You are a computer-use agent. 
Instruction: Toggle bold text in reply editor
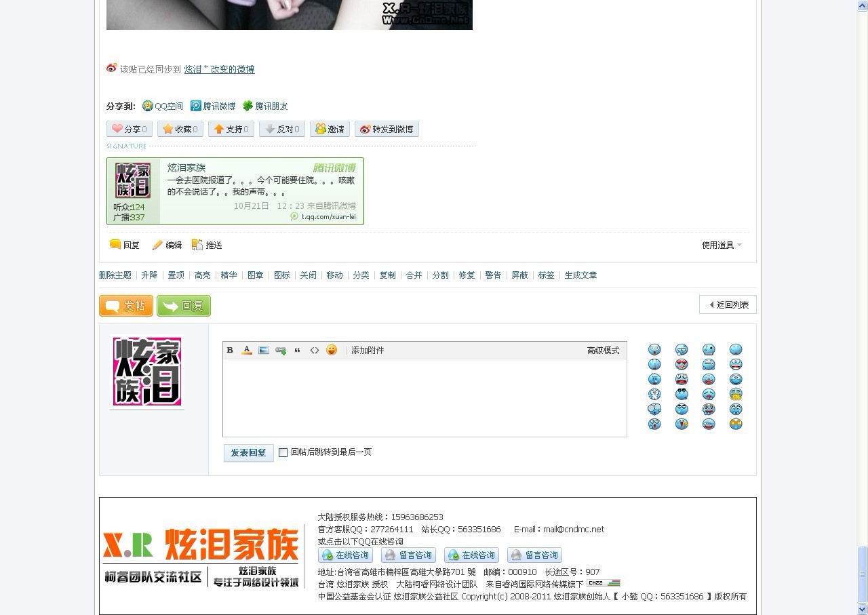coord(230,351)
